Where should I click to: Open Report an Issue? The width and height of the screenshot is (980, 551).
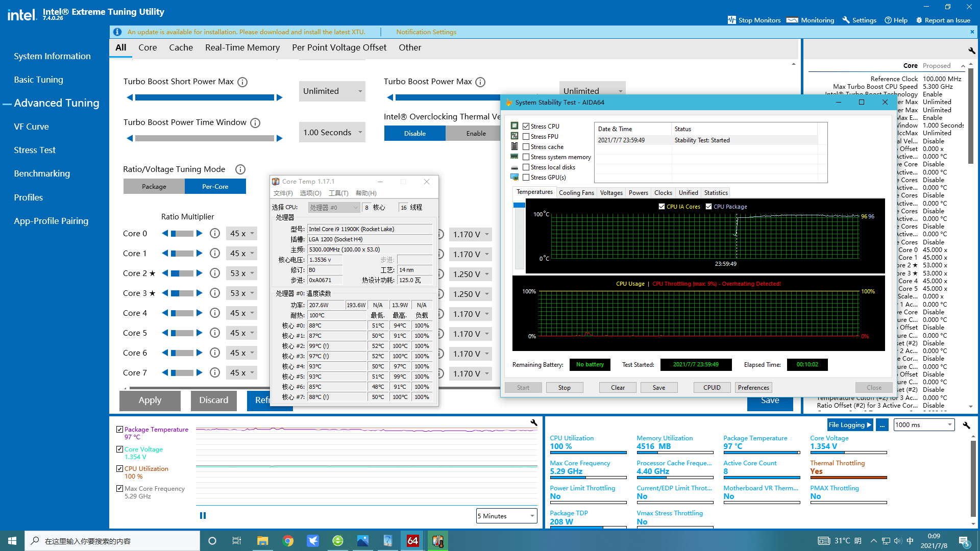[943, 20]
